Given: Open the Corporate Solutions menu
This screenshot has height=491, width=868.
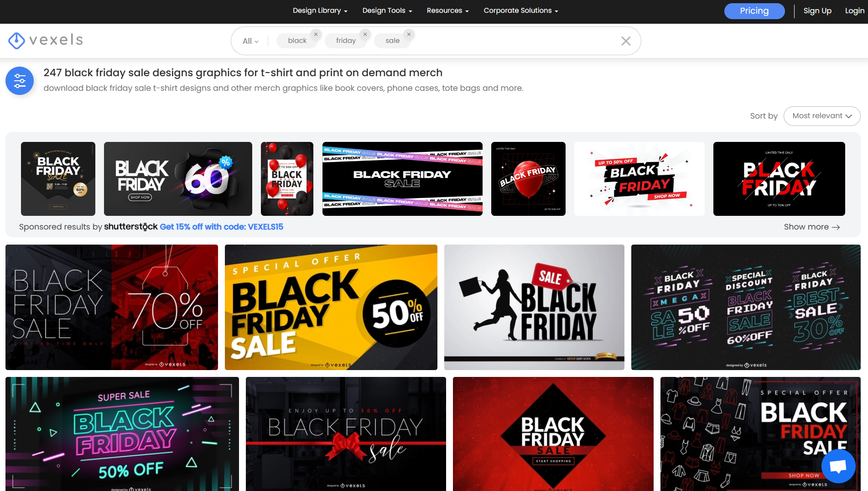Looking at the screenshot, I should pos(521,10).
